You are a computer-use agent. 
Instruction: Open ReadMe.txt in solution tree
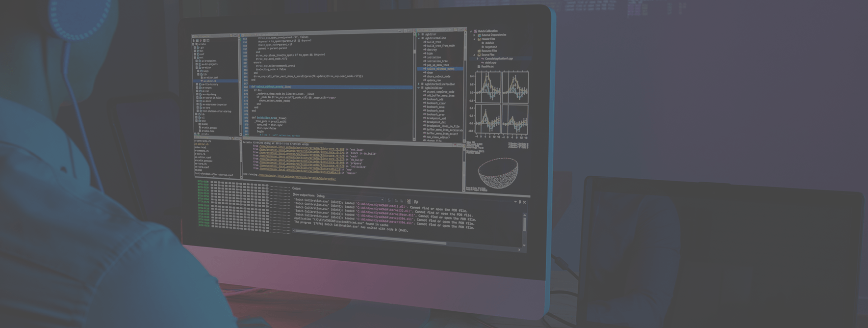point(487,66)
